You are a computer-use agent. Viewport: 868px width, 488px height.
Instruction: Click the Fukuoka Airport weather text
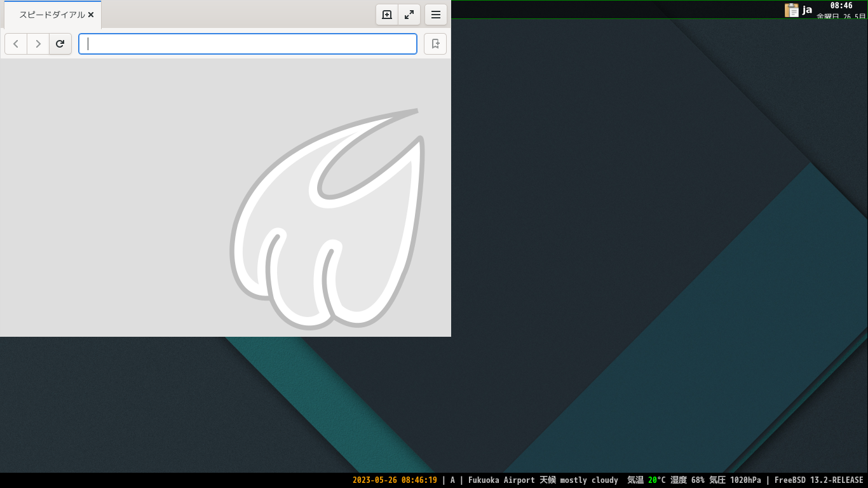(543, 480)
